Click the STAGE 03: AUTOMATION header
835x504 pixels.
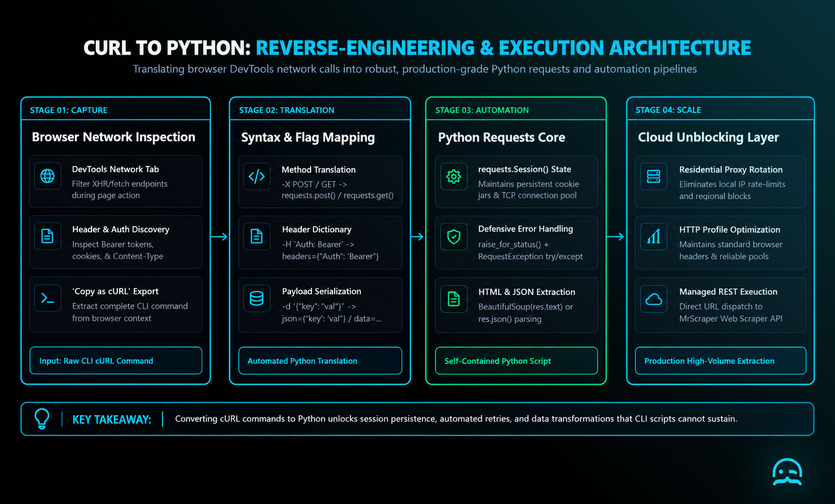tap(482, 110)
